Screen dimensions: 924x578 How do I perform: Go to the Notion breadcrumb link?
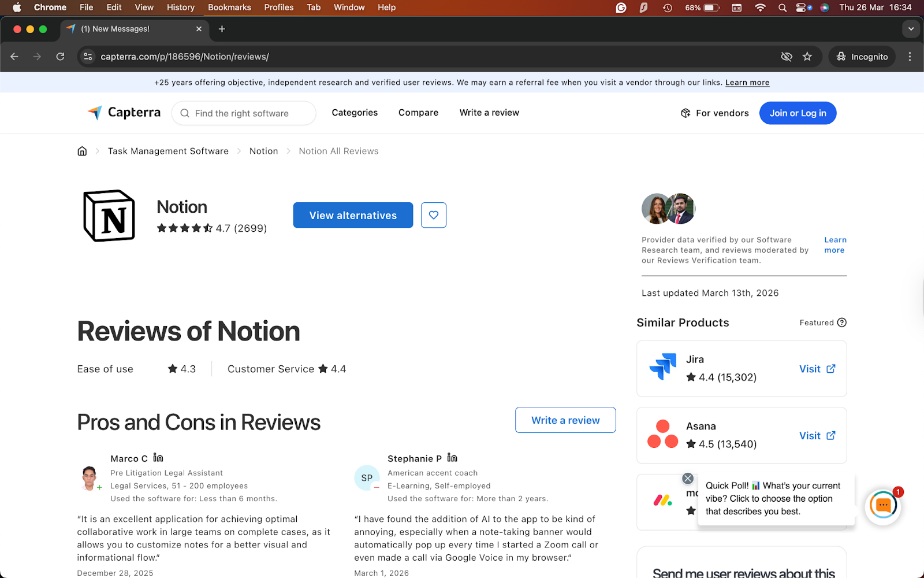(263, 151)
